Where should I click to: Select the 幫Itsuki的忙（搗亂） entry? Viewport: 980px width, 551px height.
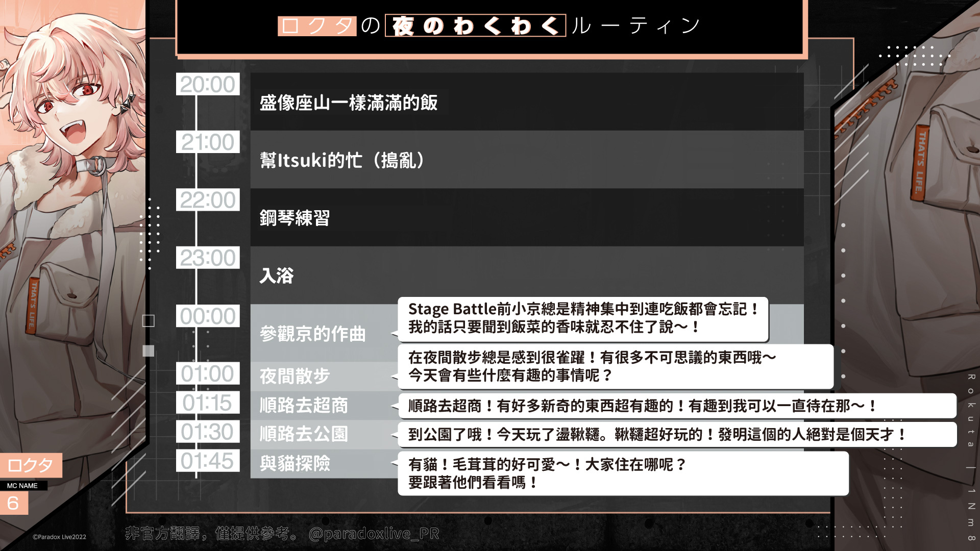click(527, 160)
